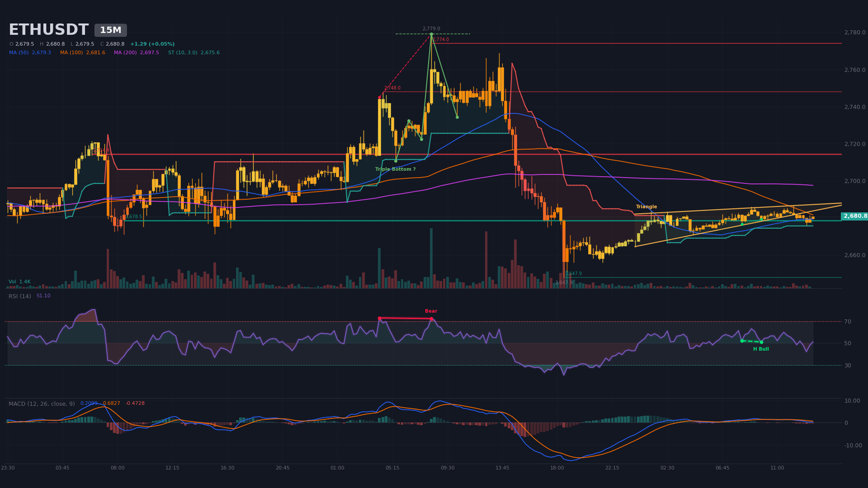This screenshot has height=488, width=868.
Task: Click the 2,740.0 price axis label
Action: point(854,107)
